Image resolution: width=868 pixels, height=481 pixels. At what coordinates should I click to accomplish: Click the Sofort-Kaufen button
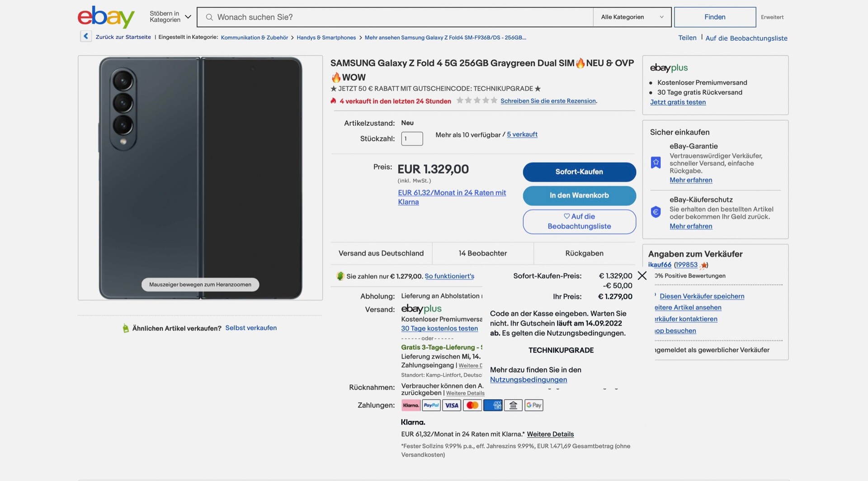(x=579, y=172)
